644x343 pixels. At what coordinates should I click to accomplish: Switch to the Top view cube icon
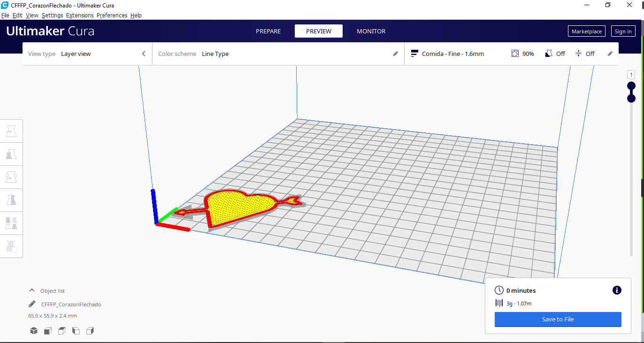62,331
